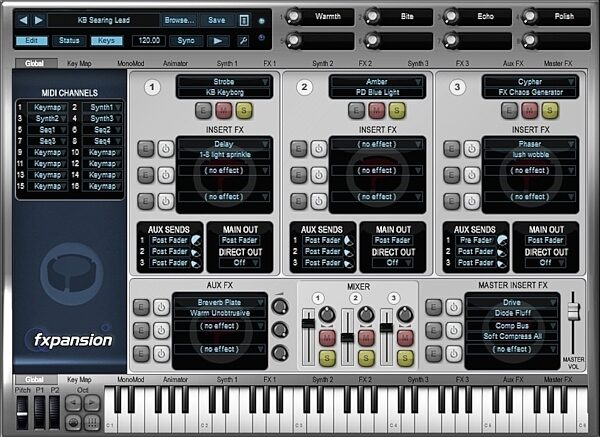Click Synth 3 aux send 1 knob
The height and width of the screenshot is (437, 600).
pos(502,240)
